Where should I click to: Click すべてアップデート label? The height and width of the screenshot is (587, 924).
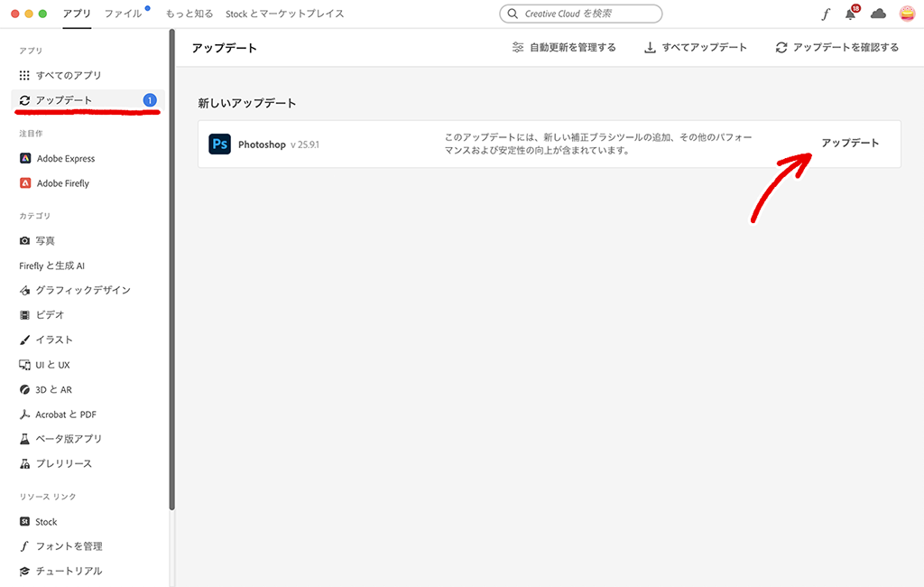coord(704,47)
